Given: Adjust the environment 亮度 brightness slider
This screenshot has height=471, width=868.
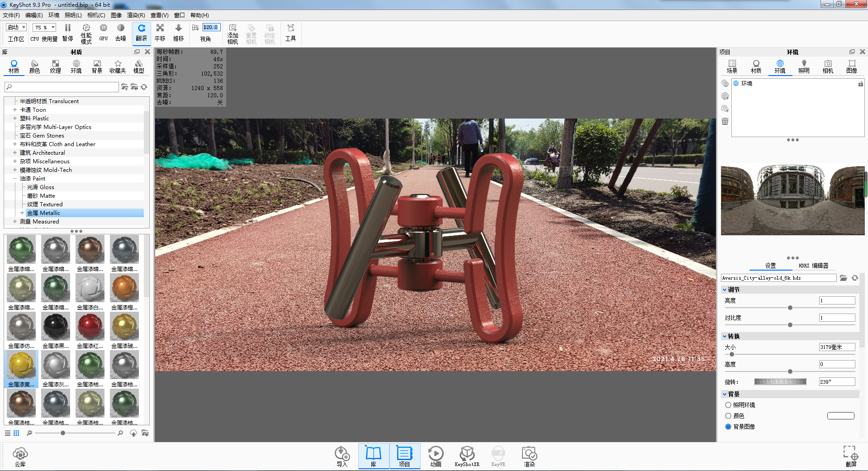Looking at the screenshot, I should (x=790, y=308).
